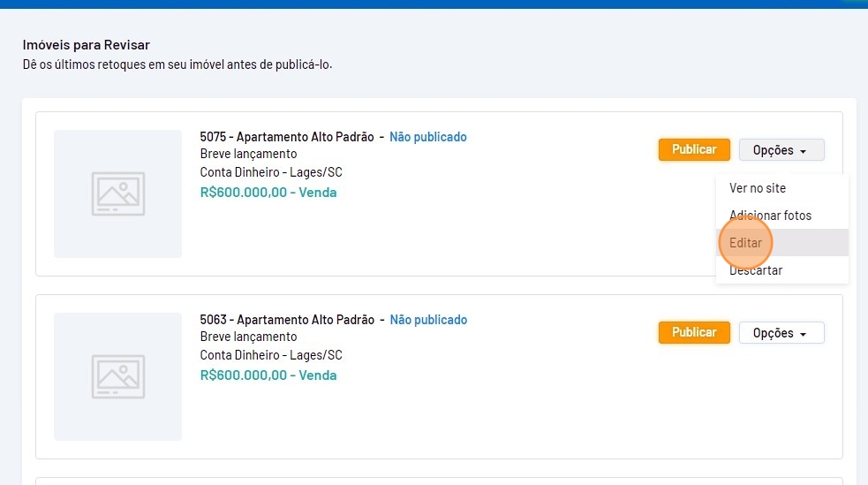Image resolution: width=868 pixels, height=485 pixels.
Task: Click 'Breve lançamento' text on property 5075
Action: [x=248, y=154]
